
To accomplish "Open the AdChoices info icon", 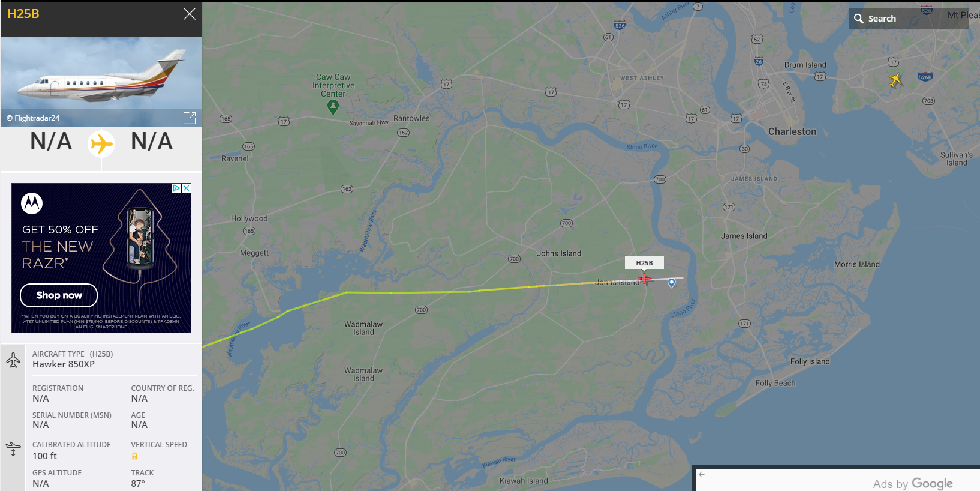I will [x=177, y=188].
